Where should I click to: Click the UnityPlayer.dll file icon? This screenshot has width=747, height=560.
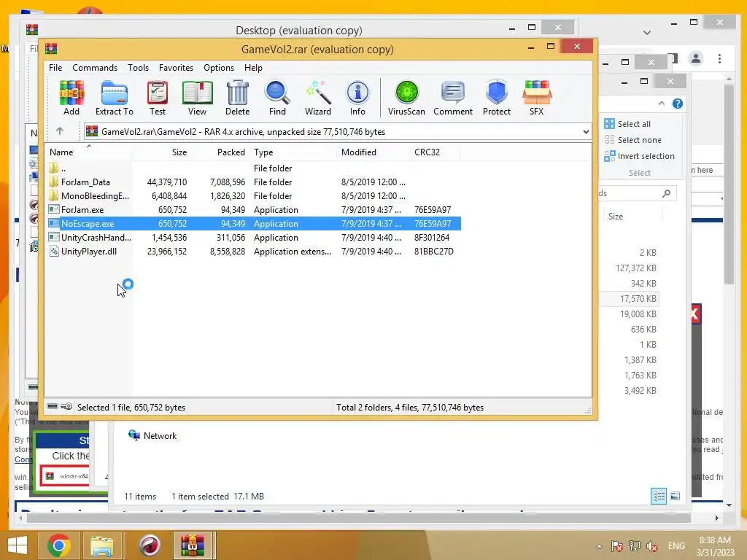pyautogui.click(x=54, y=252)
